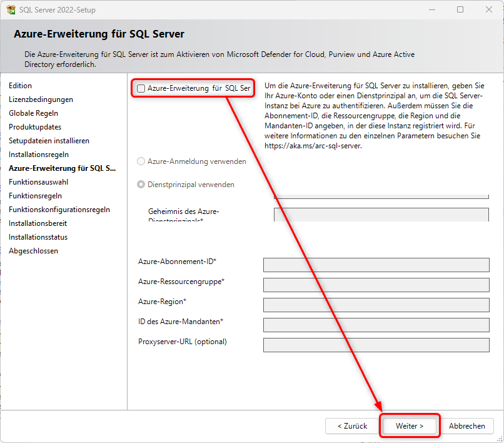Focus the Azure-Region input field
504x443 pixels.
point(376,305)
